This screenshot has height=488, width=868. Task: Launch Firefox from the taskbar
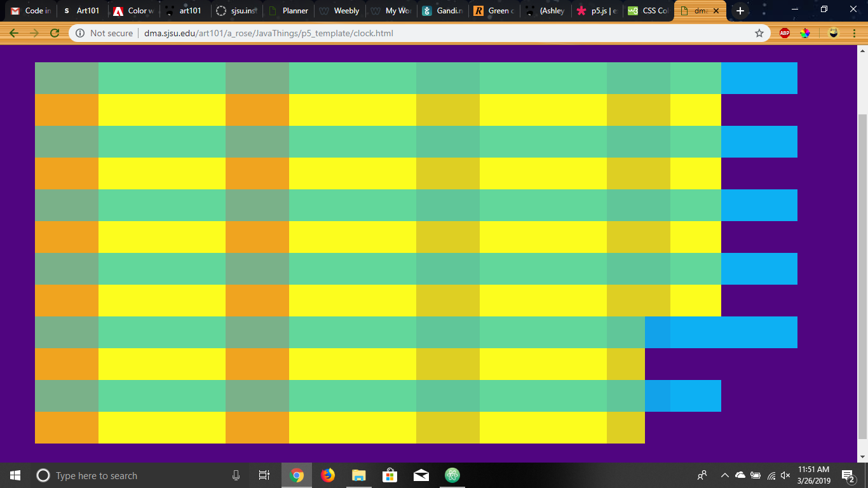click(x=328, y=475)
